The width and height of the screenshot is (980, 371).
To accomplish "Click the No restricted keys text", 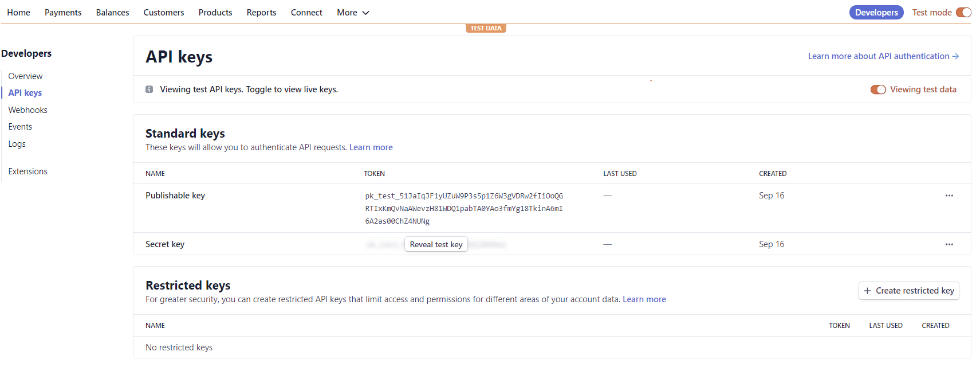I will (x=179, y=347).
